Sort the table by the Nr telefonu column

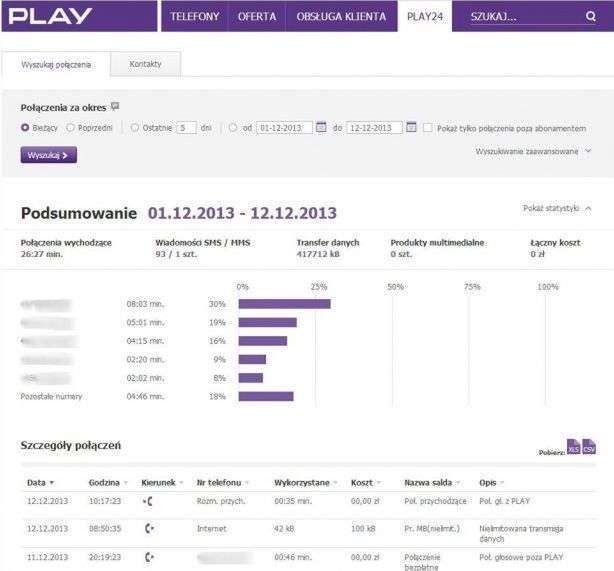(x=223, y=483)
